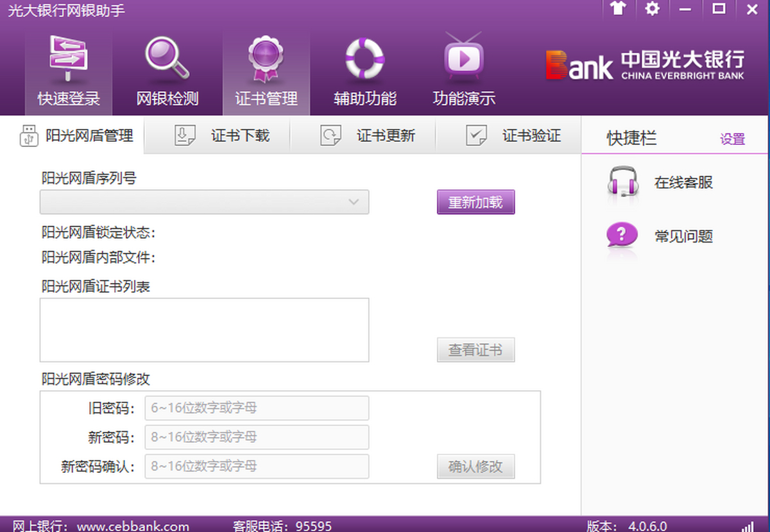770x532 pixels.
Task: Switch to the 阳光网盾管理 tab
Action: pyautogui.click(x=73, y=135)
